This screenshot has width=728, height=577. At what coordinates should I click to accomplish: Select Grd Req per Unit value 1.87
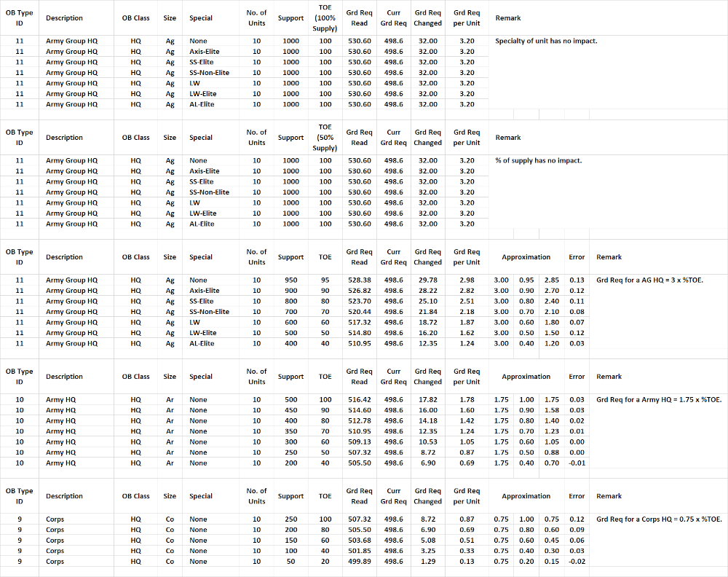coord(467,323)
